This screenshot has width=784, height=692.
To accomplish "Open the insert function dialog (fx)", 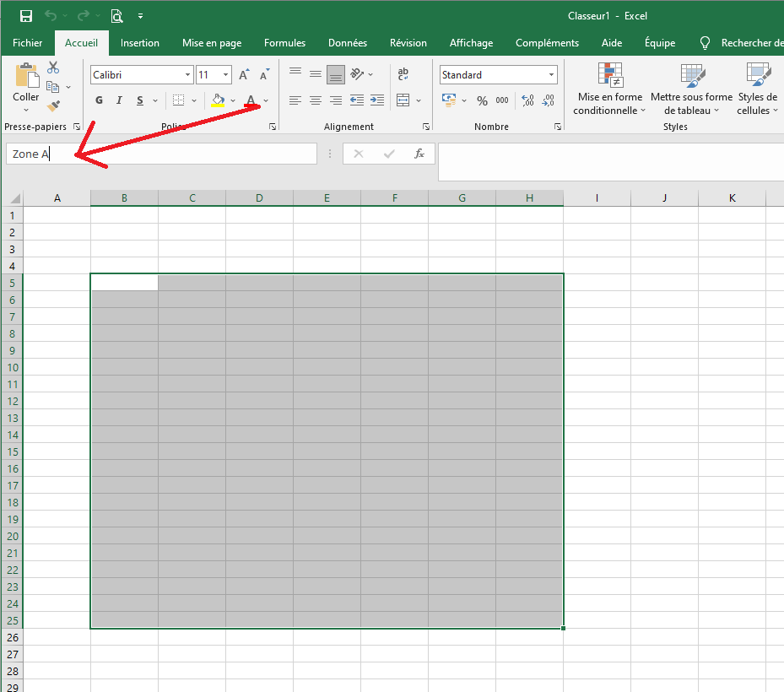I will coord(419,154).
